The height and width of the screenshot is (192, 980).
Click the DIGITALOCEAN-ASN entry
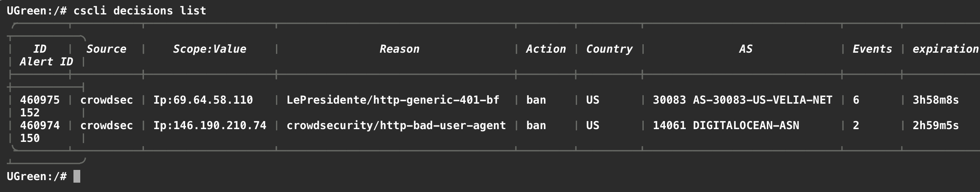coord(746,126)
